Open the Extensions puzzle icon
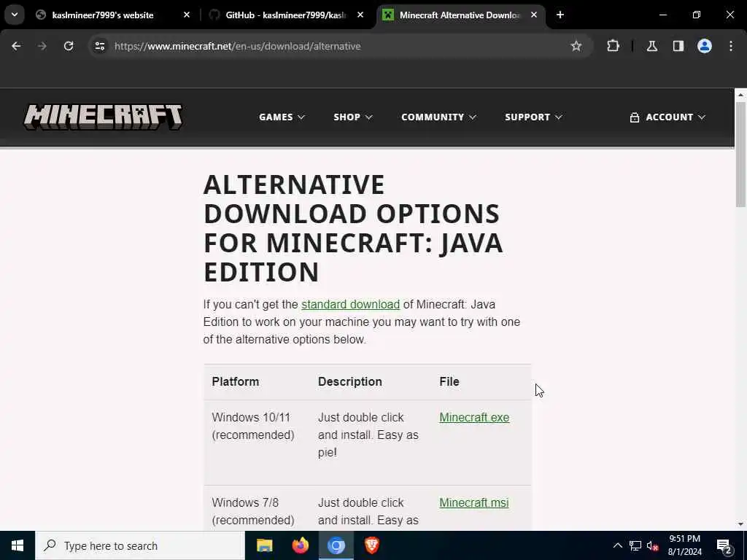 [613, 46]
